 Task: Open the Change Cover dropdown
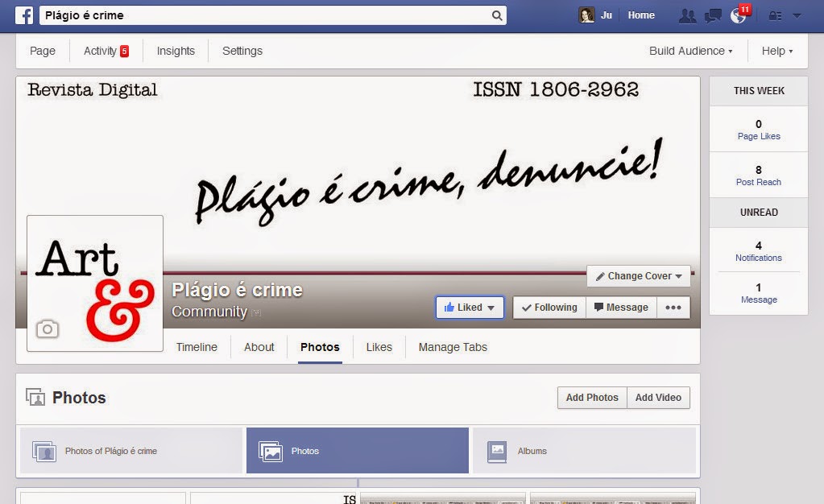click(639, 276)
